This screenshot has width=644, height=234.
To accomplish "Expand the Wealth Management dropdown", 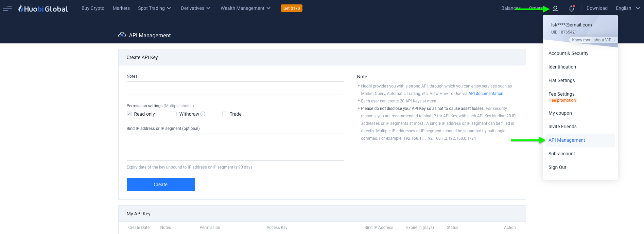I will [245, 8].
